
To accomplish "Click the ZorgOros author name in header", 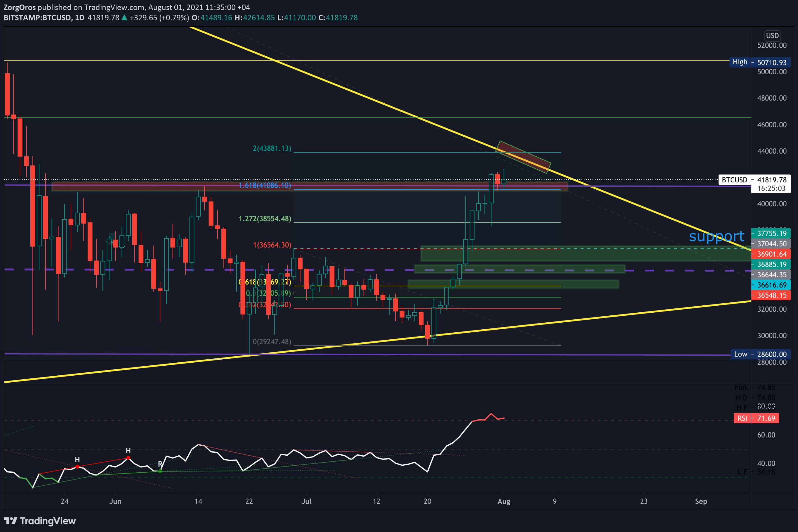I will click(x=19, y=8).
